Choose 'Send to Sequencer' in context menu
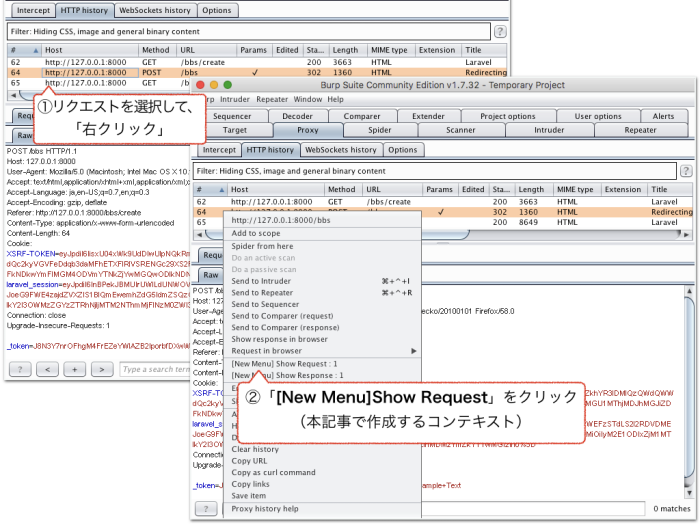Viewport: 700px width, 525px height. point(322,304)
